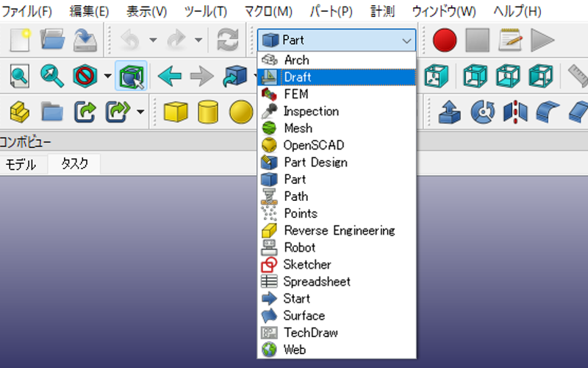Screen dimensions: 588x368
Task: Choose the Inspection workbench
Action: 337,111
